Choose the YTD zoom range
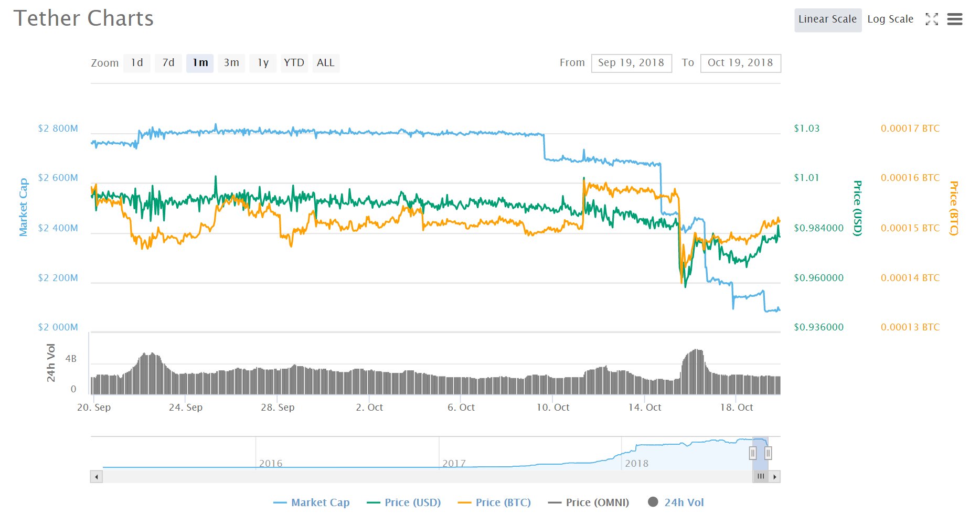Image resolution: width=980 pixels, height=514 pixels. 294,63
